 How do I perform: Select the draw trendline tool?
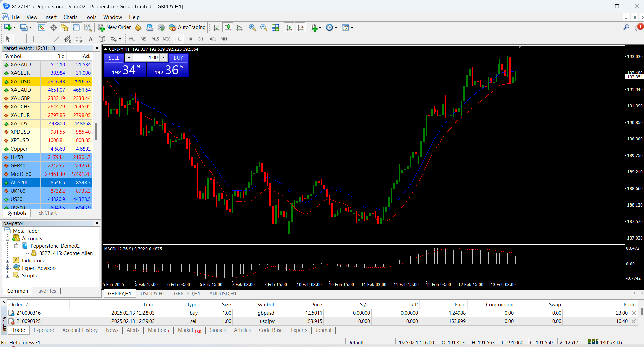[56, 39]
